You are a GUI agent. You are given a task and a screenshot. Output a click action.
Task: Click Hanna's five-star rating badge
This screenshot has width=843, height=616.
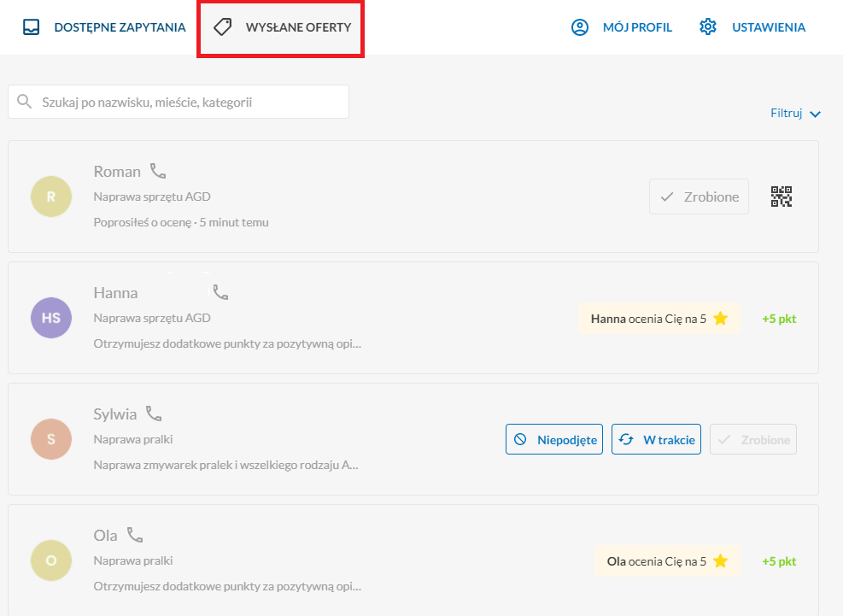[659, 319]
